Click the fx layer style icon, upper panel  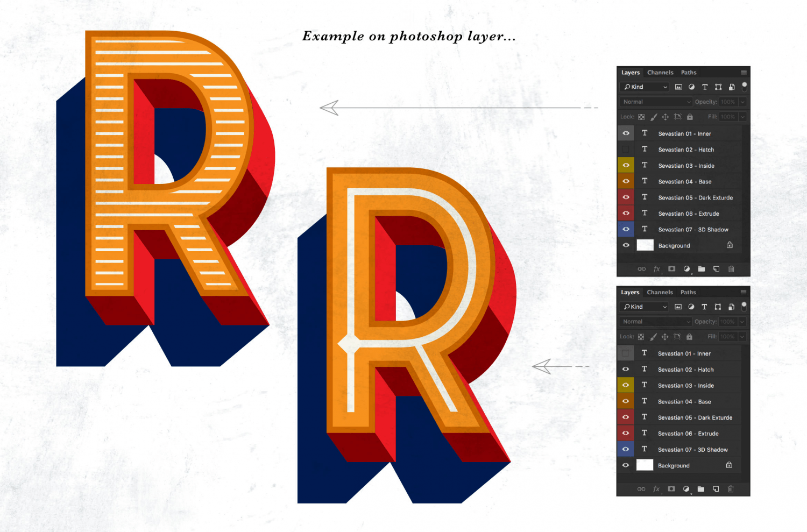[656, 269]
